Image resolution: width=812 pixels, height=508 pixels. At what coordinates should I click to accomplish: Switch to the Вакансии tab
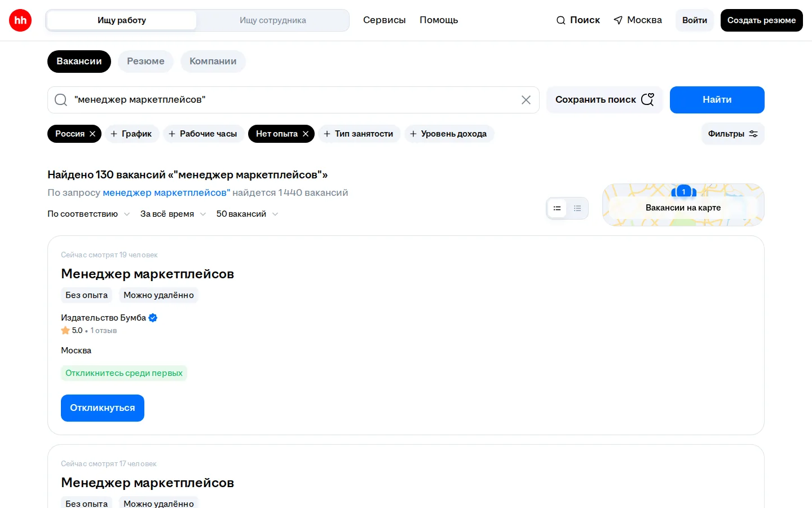tap(79, 61)
